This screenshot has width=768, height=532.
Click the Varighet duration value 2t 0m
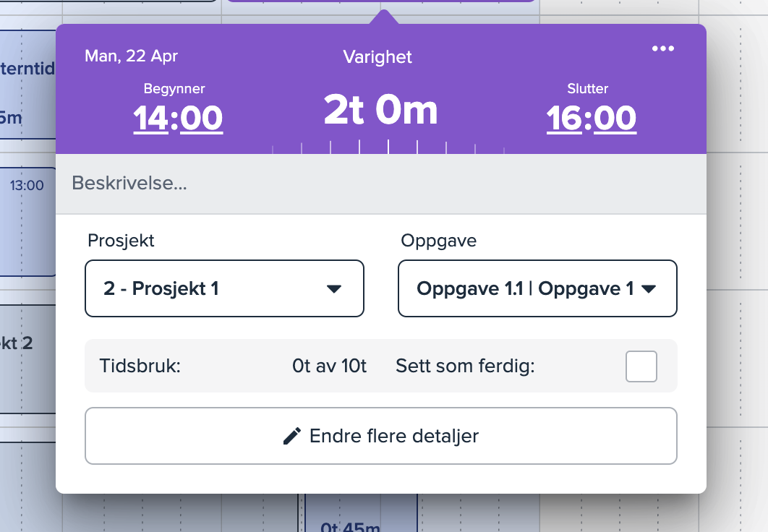click(380, 111)
